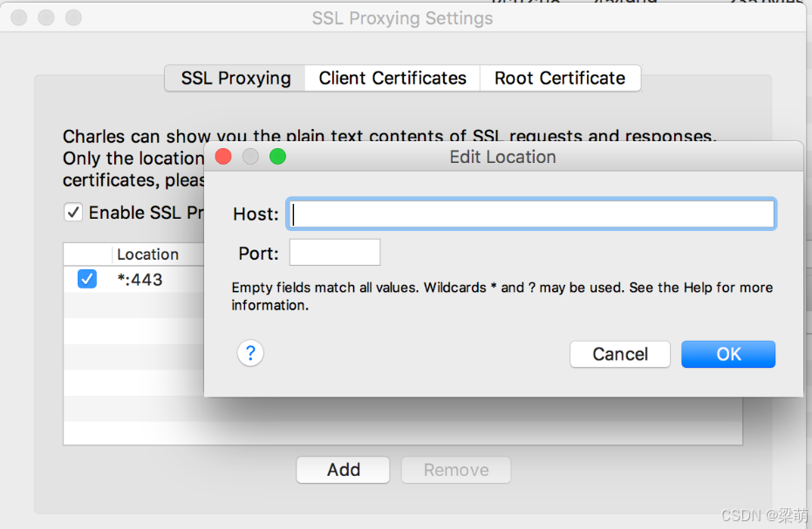Toggle the Enable SSL Proxying checkbox
812x529 pixels.
point(73,213)
